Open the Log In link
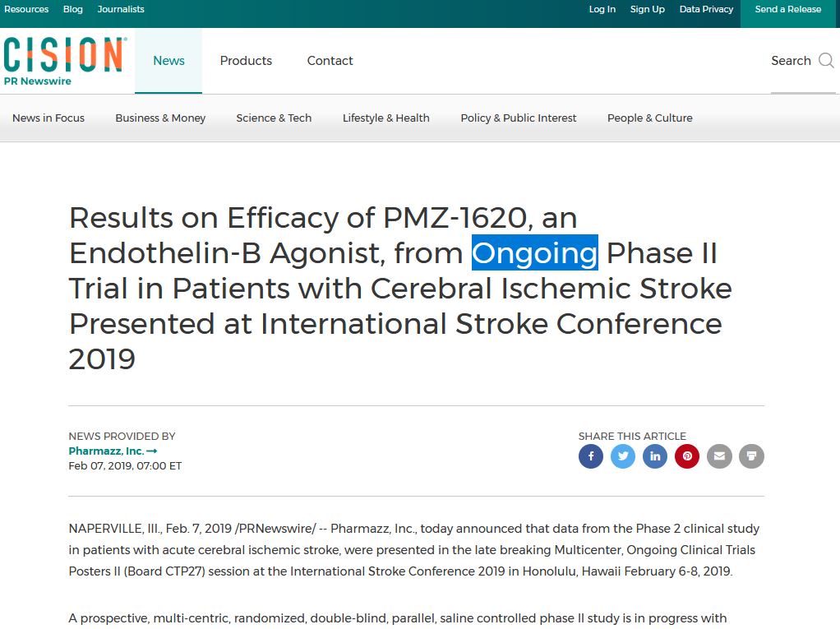This screenshot has width=840, height=629. point(602,9)
